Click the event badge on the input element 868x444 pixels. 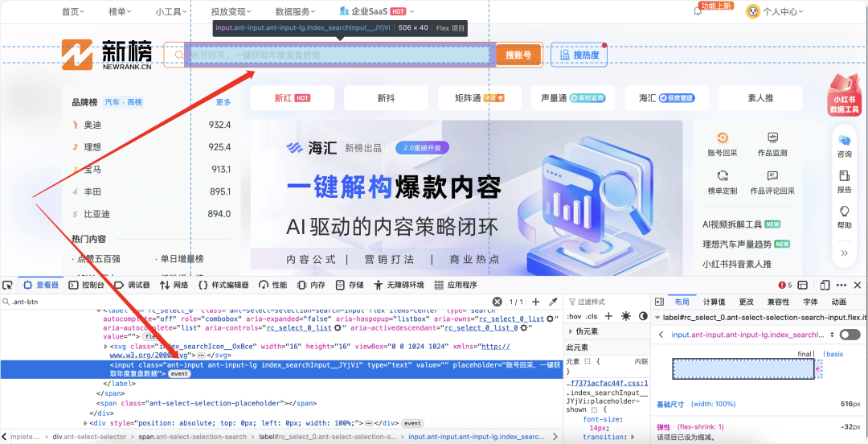pos(179,374)
